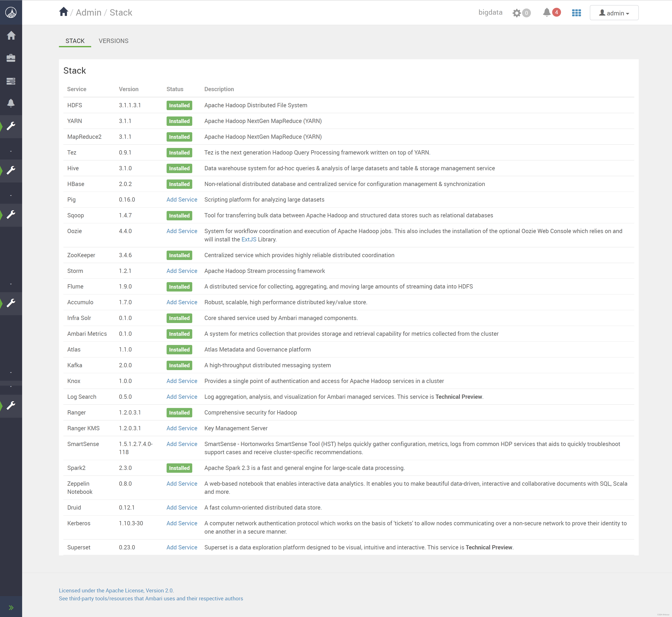The width and height of the screenshot is (672, 617).
Task: Open the Services briefcase icon in sidebar
Action: coord(11,58)
